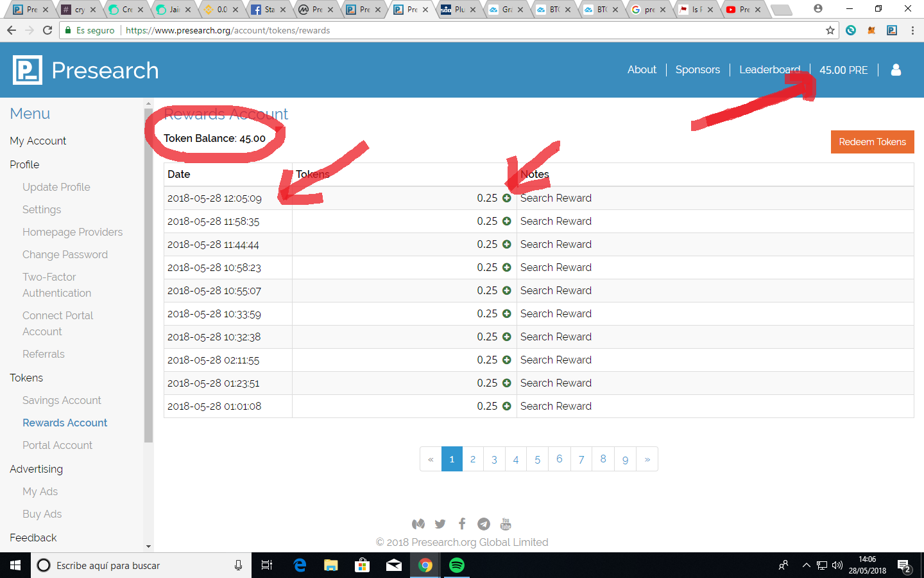
Task: Switch to the Facebook browser tab
Action: (x=268, y=10)
